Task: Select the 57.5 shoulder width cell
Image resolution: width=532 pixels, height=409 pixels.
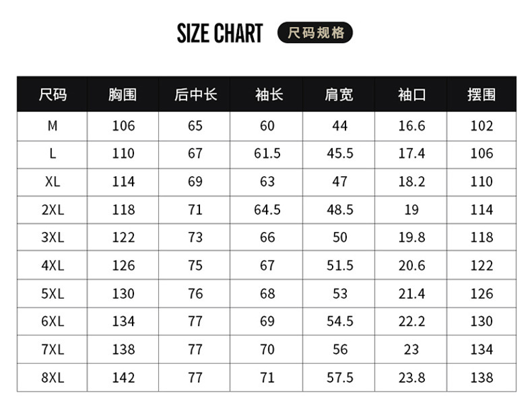Action: pyautogui.click(x=339, y=378)
